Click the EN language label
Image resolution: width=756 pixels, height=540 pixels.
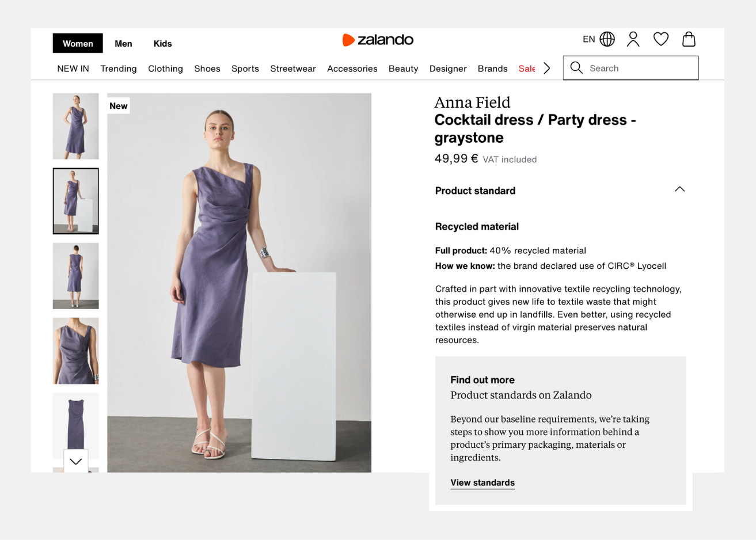(588, 39)
